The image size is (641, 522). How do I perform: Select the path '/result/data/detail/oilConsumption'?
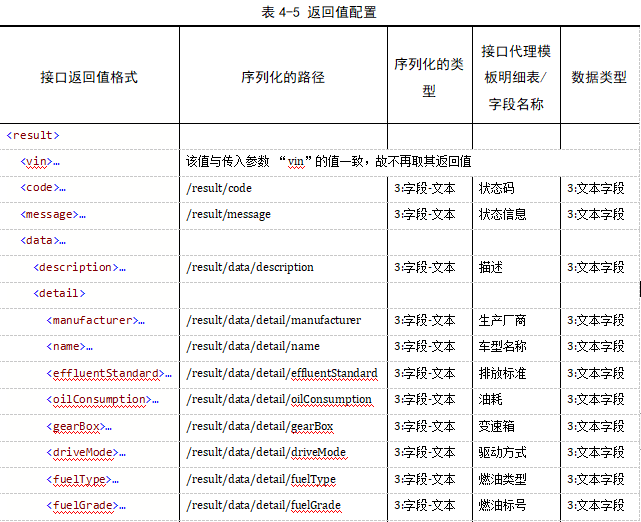[x=279, y=399]
